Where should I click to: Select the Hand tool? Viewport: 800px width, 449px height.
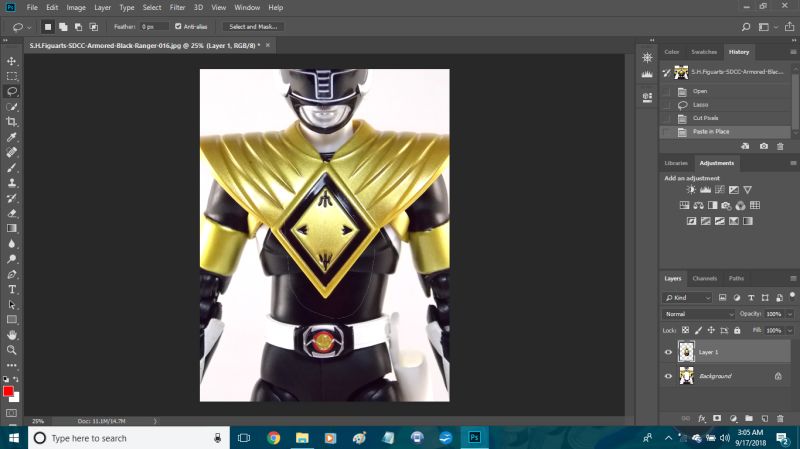point(12,335)
